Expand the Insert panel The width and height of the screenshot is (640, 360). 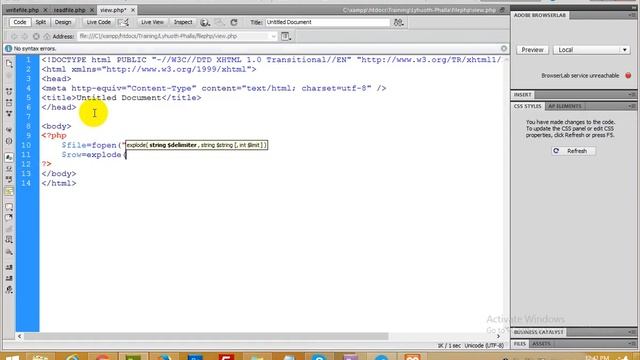point(522,95)
